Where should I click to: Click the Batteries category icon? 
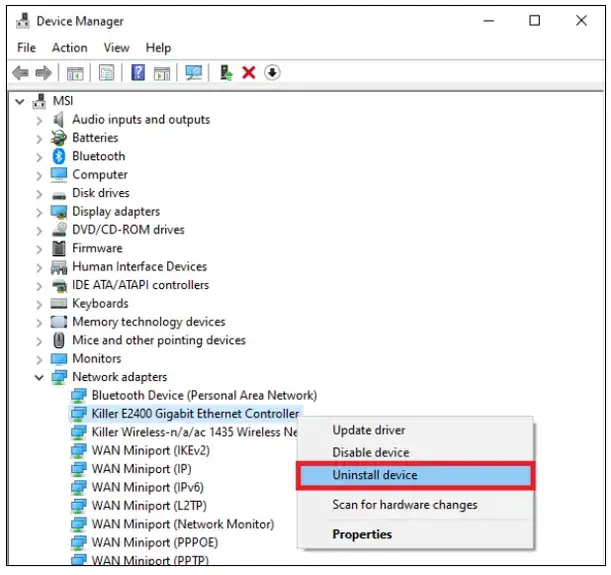click(x=58, y=138)
